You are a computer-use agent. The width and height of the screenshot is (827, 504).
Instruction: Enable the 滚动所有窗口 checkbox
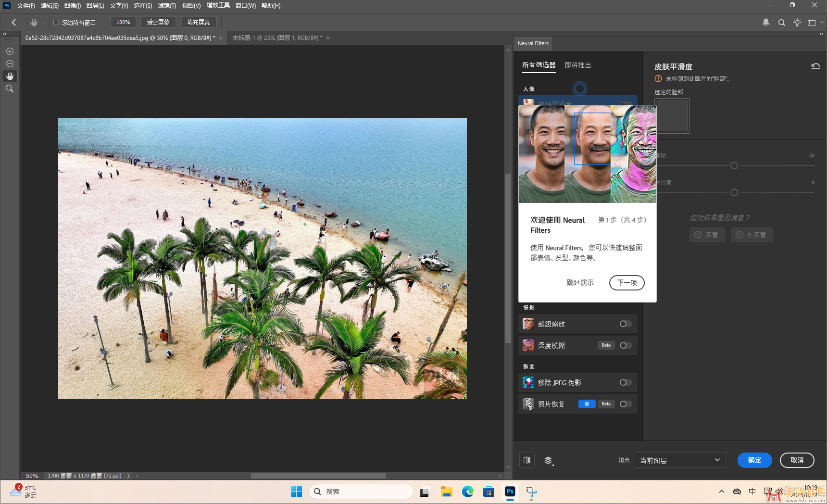pyautogui.click(x=56, y=23)
